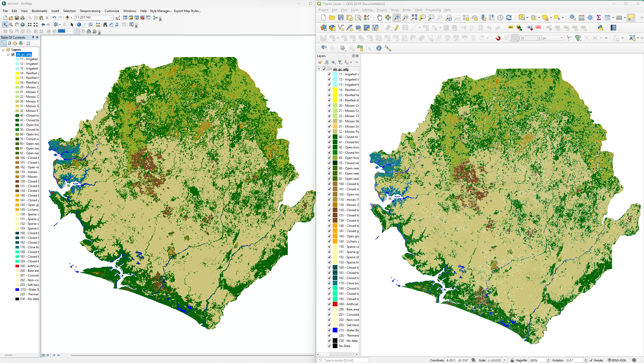Open QGIS layer styling panel brush icon
The height and width of the screenshot is (363, 644).
(x=320, y=62)
